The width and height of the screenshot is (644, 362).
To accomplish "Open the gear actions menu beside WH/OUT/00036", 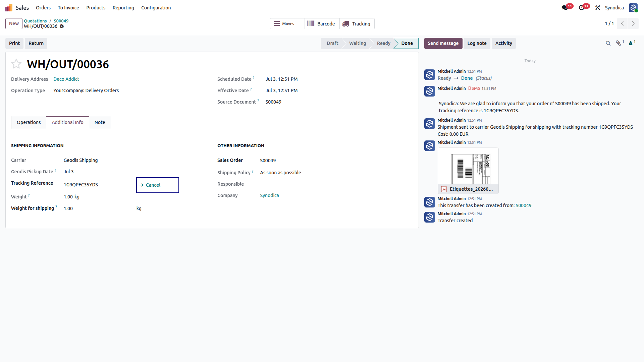I will coord(62,26).
